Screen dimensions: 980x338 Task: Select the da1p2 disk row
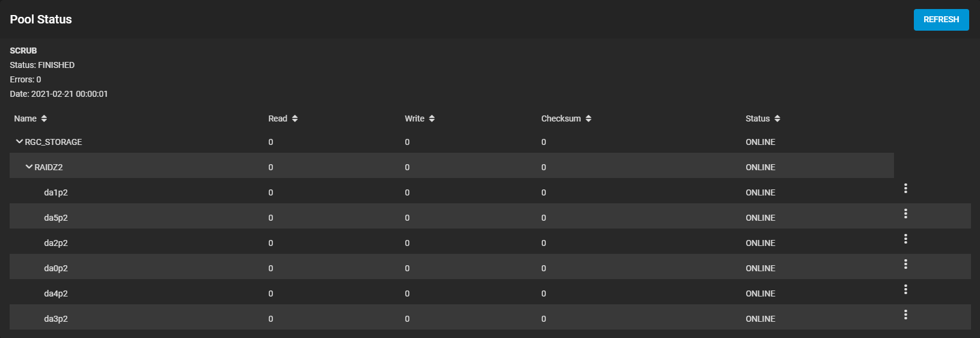pos(490,192)
